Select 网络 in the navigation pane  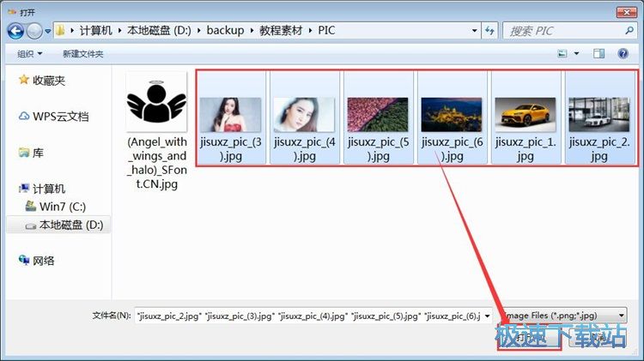[44, 261]
